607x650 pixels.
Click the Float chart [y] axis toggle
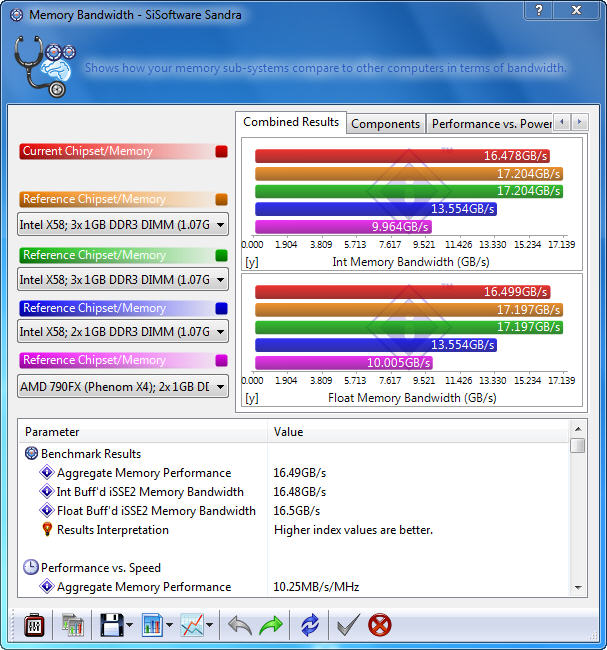(x=252, y=398)
